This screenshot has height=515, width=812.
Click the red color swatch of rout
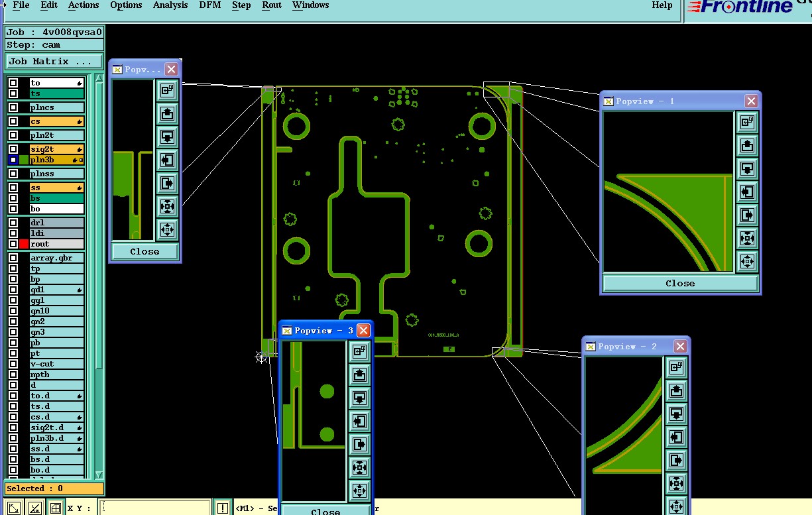[24, 244]
